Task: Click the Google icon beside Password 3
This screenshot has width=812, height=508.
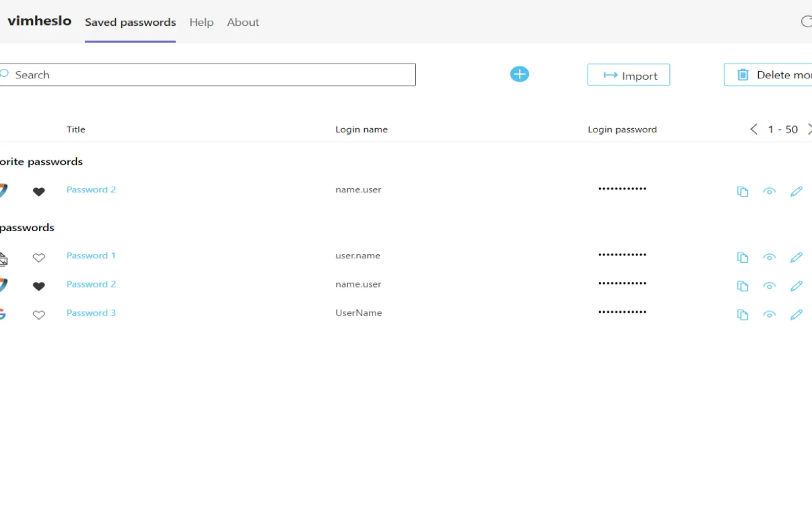Action: point(3,314)
